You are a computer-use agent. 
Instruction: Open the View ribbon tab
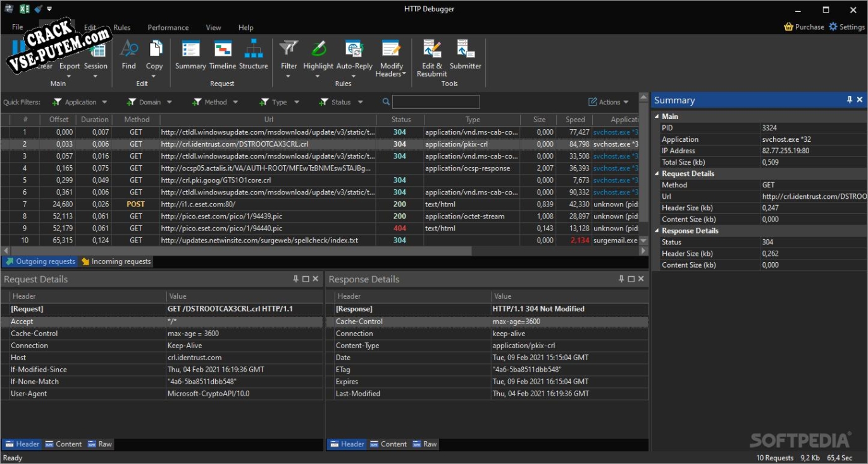point(213,27)
